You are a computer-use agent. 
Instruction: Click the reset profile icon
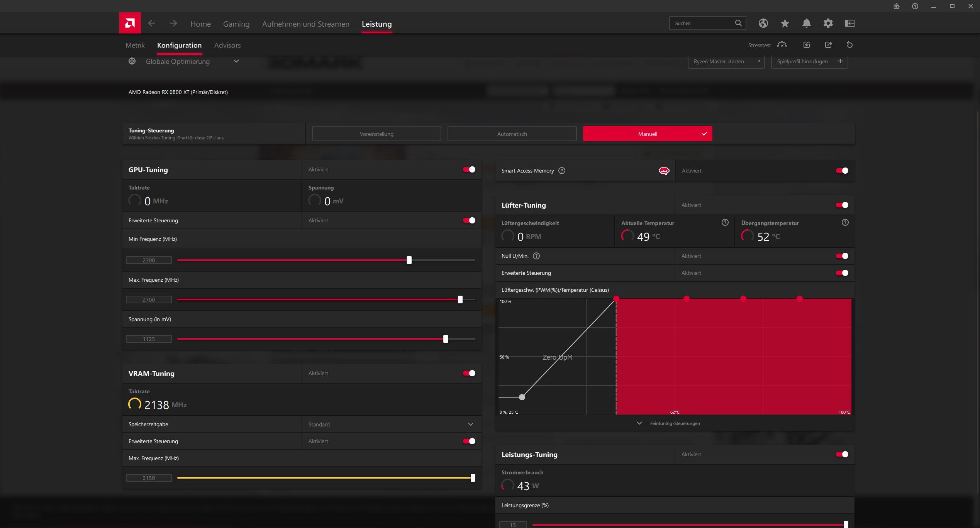[x=849, y=45]
